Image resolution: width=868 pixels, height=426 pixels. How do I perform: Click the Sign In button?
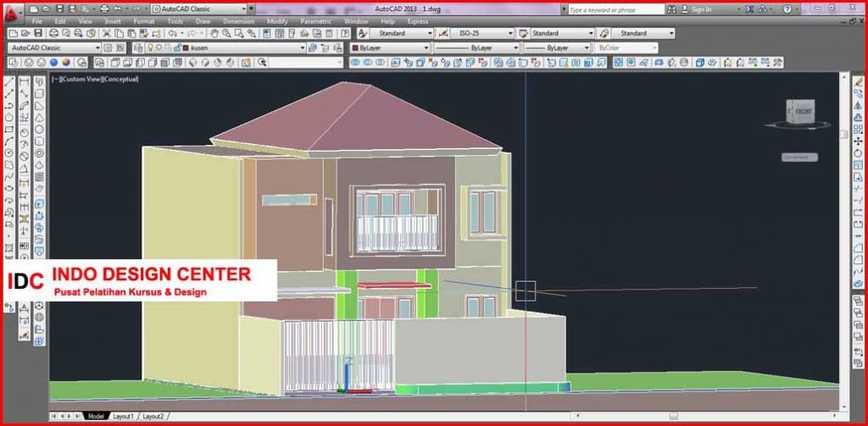pyautogui.click(x=697, y=9)
